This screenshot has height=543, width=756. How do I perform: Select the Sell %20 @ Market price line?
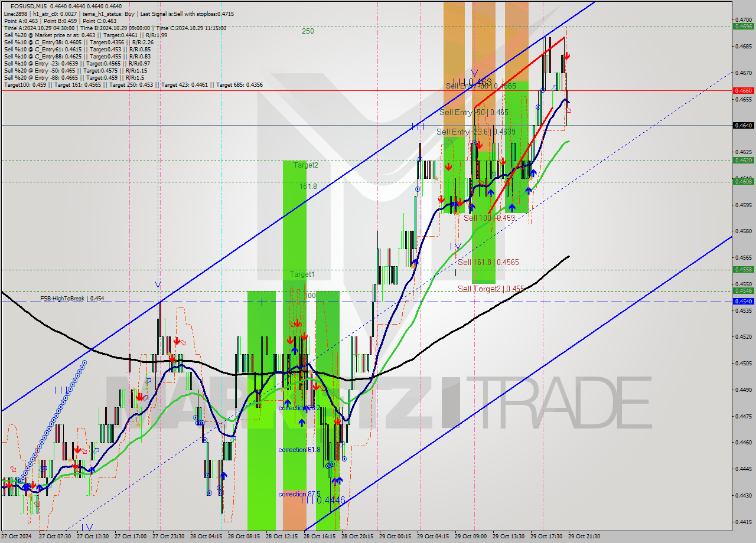pos(86,35)
